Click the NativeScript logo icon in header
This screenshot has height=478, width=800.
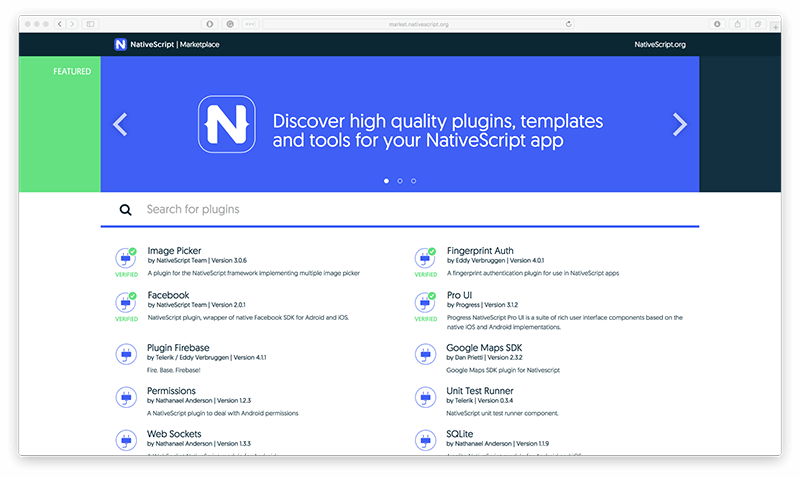coord(120,44)
